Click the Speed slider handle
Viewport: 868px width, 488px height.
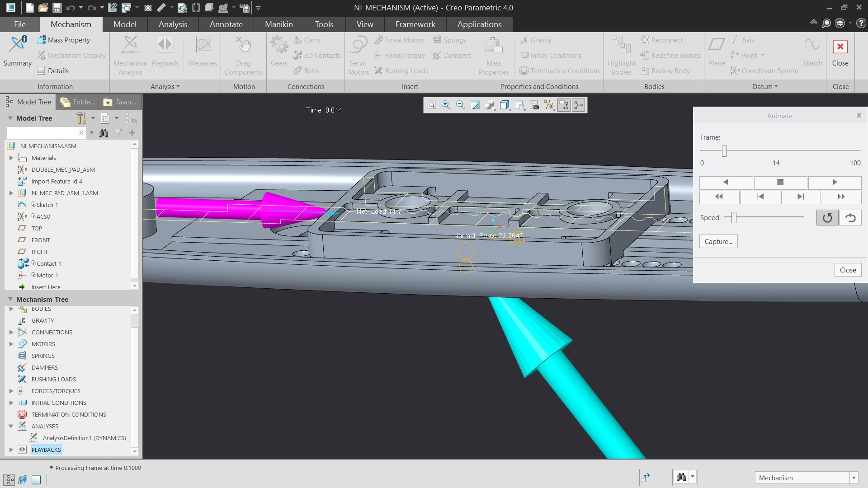coord(734,218)
